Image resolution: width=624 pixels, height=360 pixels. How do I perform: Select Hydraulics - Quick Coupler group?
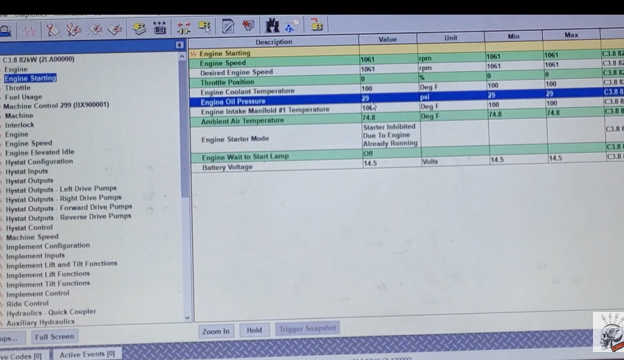click(x=51, y=313)
